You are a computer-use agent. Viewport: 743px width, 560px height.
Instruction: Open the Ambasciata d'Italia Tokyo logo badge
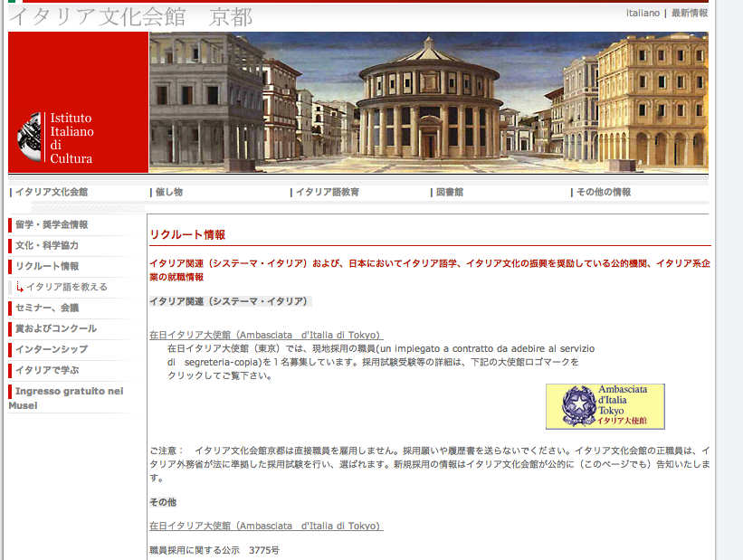tap(605, 406)
